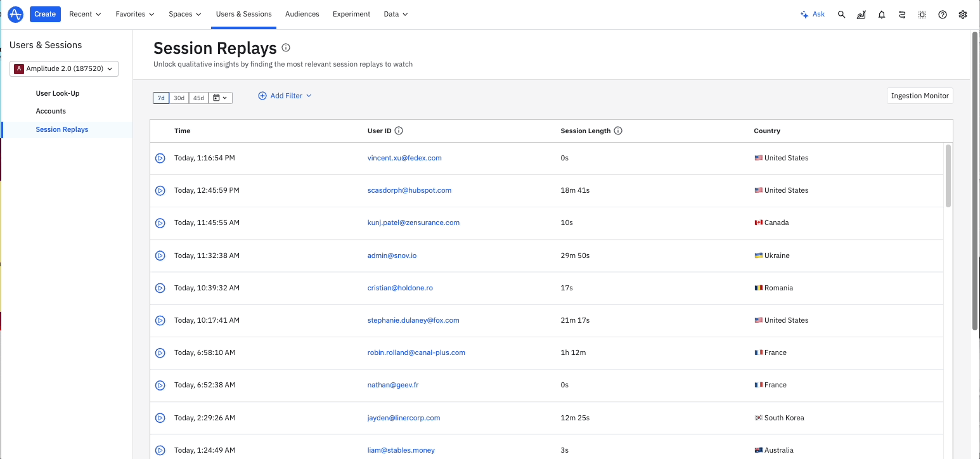Expand the Add Filter dropdown
This screenshot has height=459, width=980.
[x=285, y=96]
